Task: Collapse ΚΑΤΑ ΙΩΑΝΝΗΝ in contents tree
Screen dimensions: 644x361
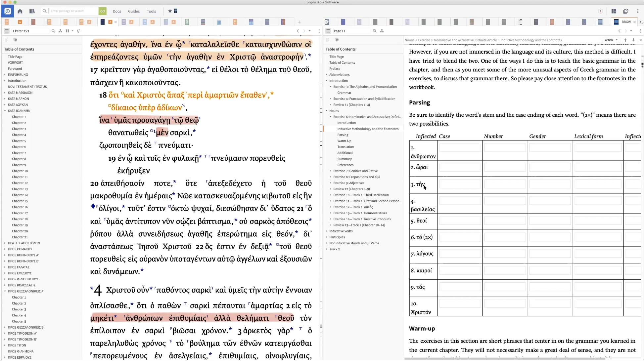Action: coord(5,111)
